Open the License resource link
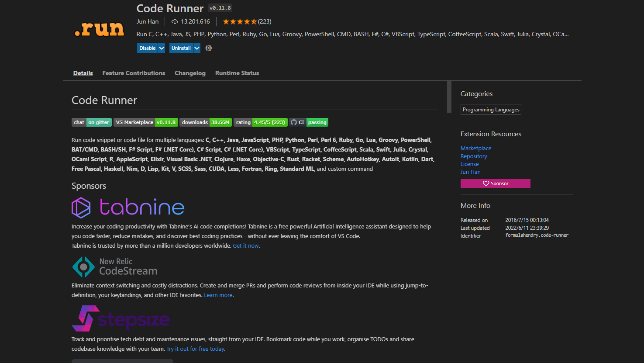 click(x=470, y=164)
